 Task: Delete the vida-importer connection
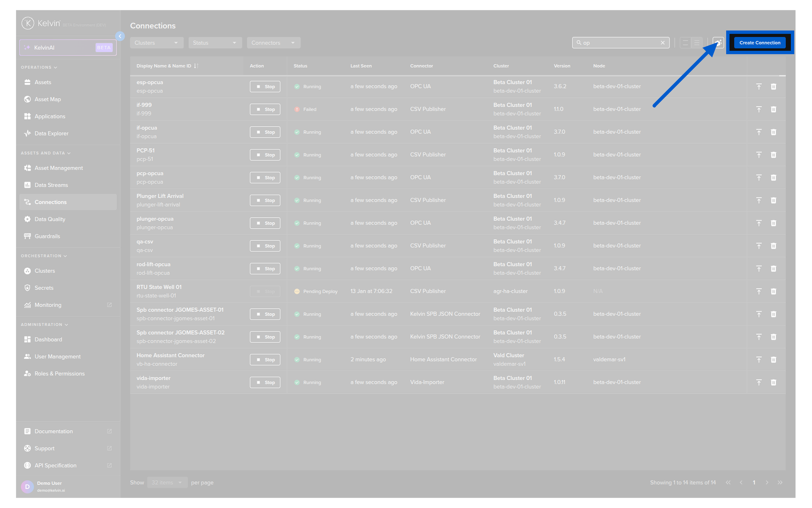point(773,382)
